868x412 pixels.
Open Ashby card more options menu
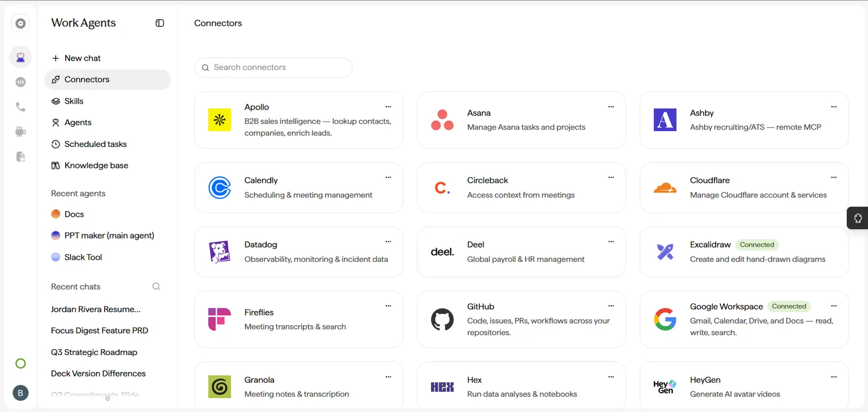pyautogui.click(x=834, y=107)
